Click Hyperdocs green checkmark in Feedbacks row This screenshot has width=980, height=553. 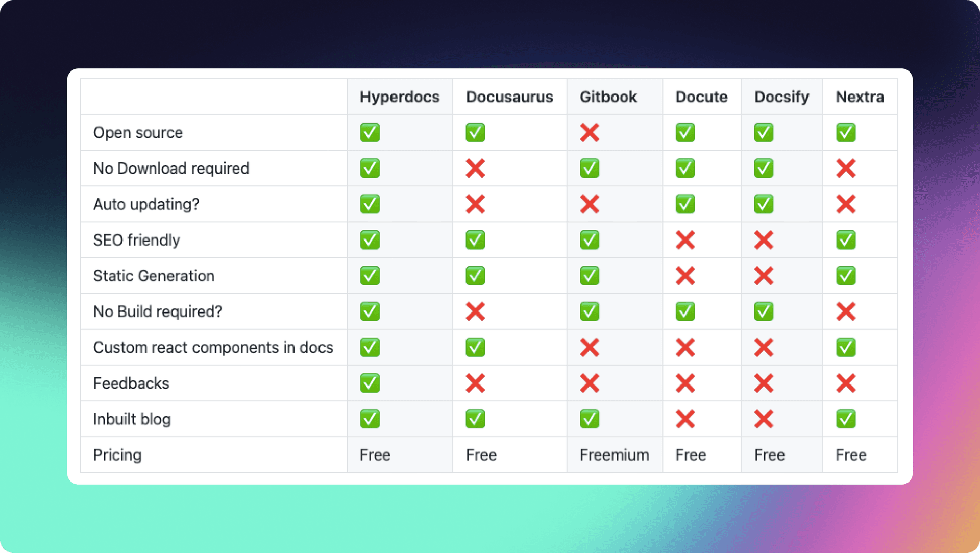(x=370, y=383)
